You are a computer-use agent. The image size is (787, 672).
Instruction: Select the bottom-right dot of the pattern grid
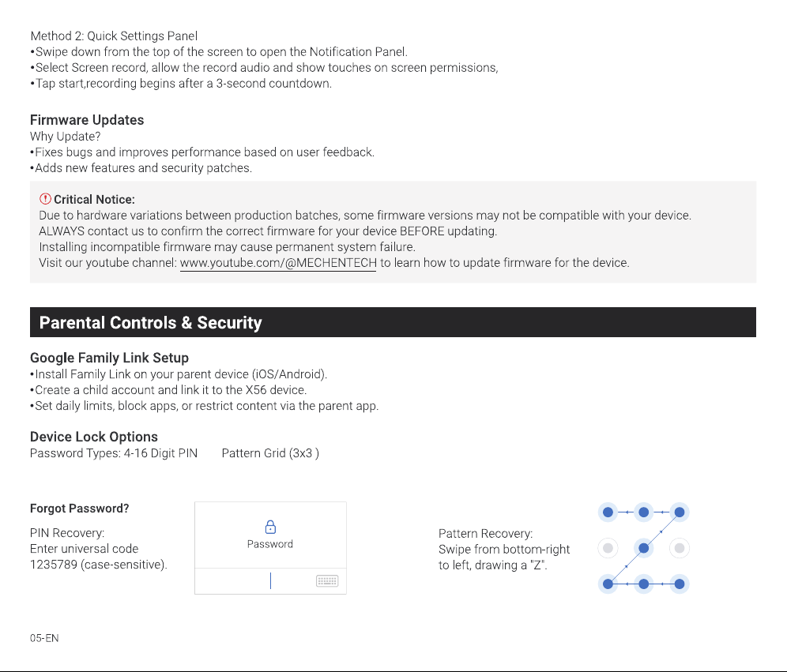point(680,584)
